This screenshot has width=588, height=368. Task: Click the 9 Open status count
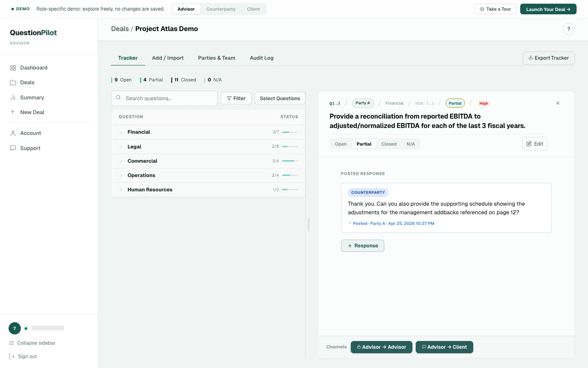122,80
